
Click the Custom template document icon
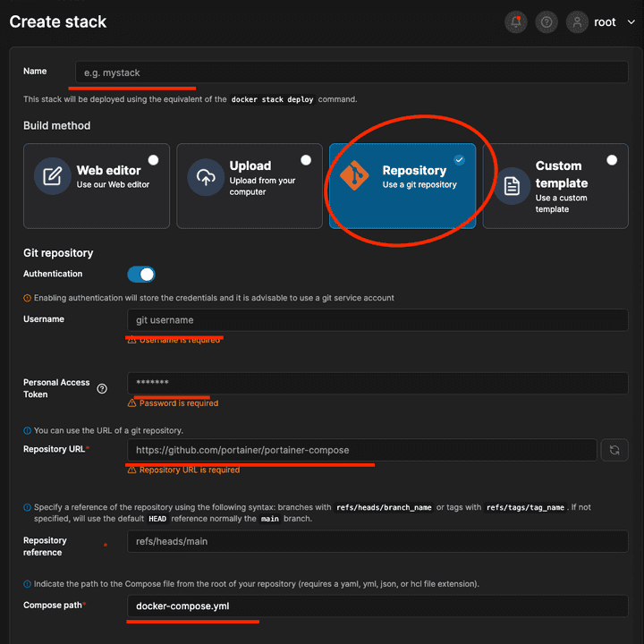tap(512, 186)
